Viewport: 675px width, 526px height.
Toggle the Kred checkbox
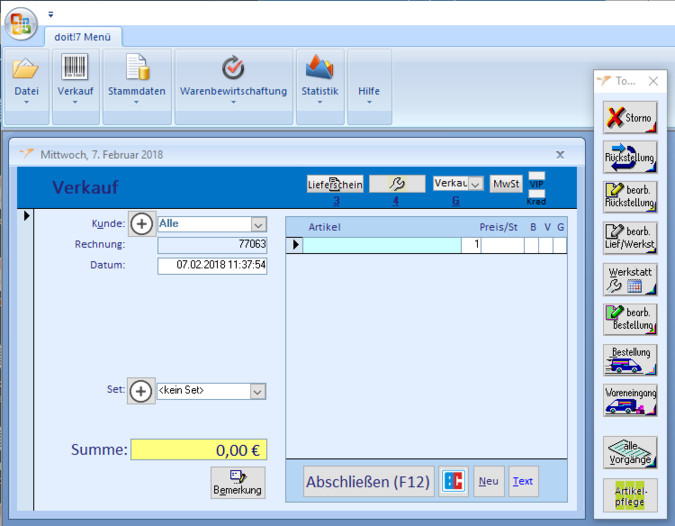(536, 193)
